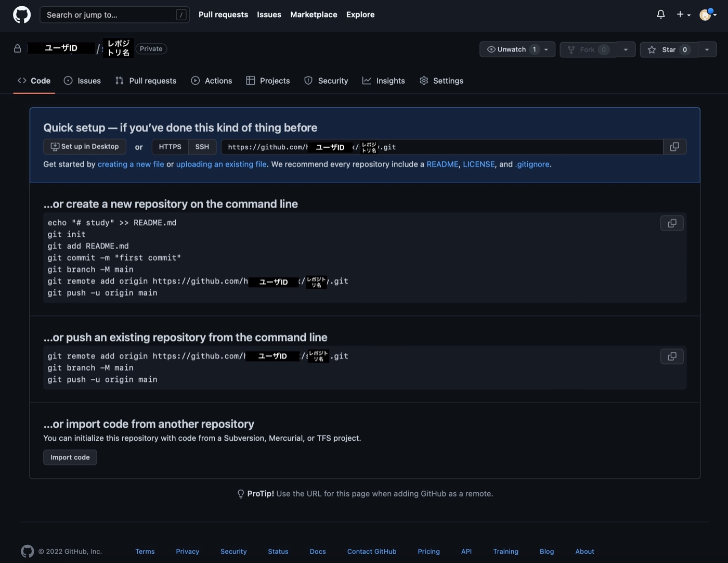Image resolution: width=728 pixels, height=563 pixels.
Task: Click Set up in Desktop
Action: 85,147
